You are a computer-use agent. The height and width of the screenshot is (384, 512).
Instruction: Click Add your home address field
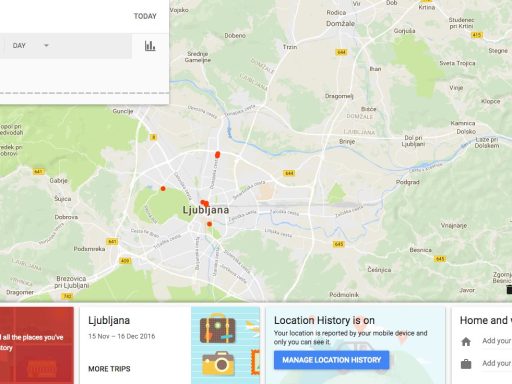497,341
